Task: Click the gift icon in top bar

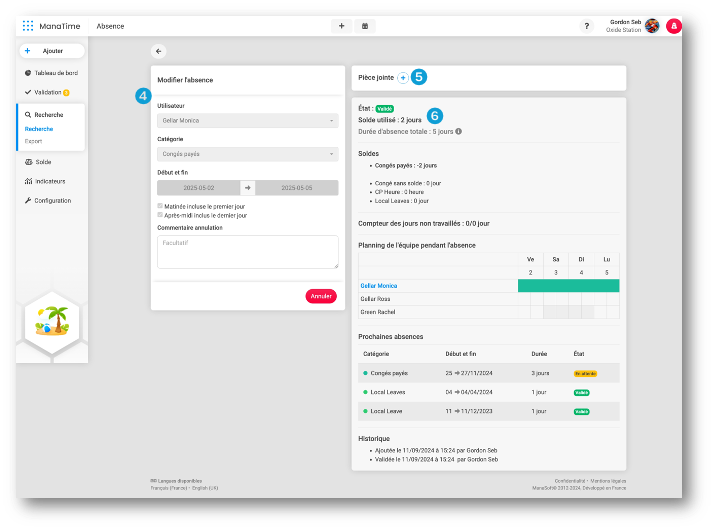Action: (365, 26)
